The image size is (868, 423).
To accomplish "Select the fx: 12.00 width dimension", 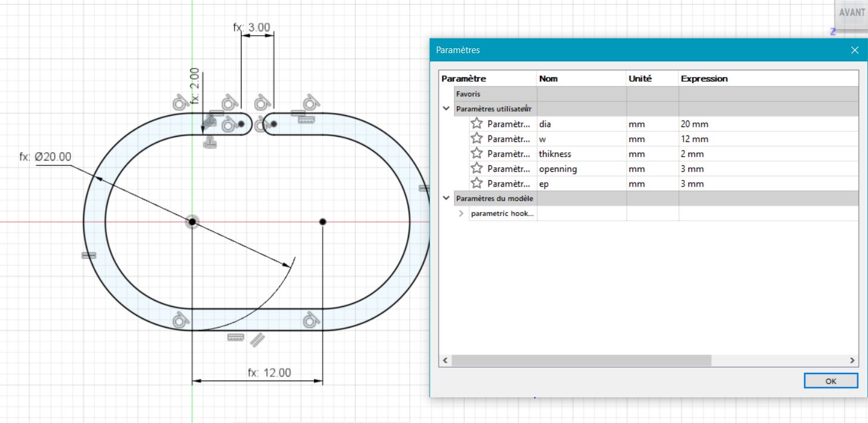I will [269, 373].
